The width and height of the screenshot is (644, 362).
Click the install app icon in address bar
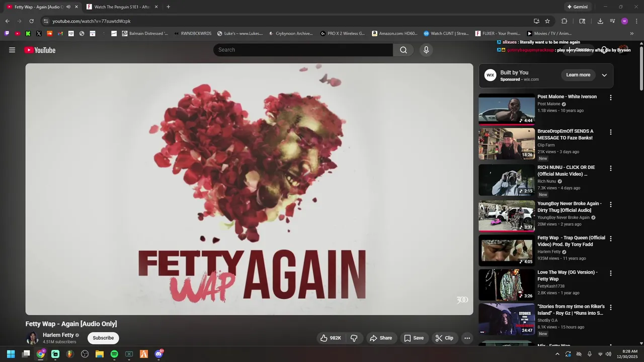(x=536, y=21)
